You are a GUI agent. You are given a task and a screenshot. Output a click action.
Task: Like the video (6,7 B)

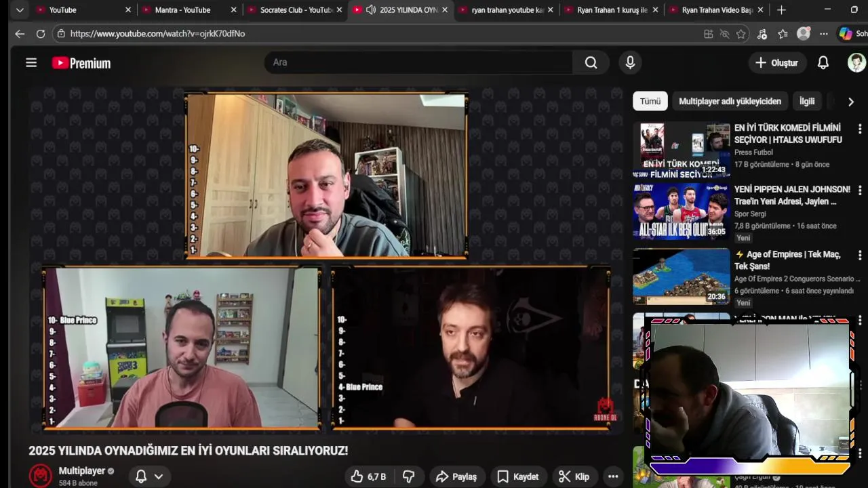click(x=368, y=476)
